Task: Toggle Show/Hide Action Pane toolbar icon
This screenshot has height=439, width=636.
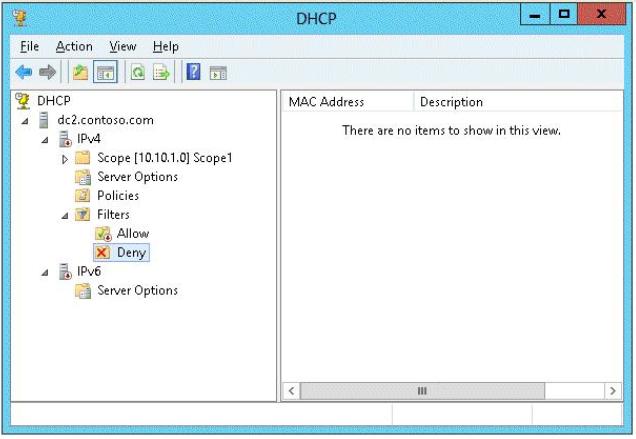Action: click(x=218, y=73)
